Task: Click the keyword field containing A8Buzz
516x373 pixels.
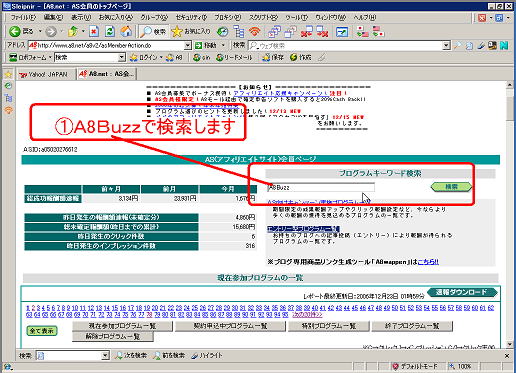Action: coord(321,187)
